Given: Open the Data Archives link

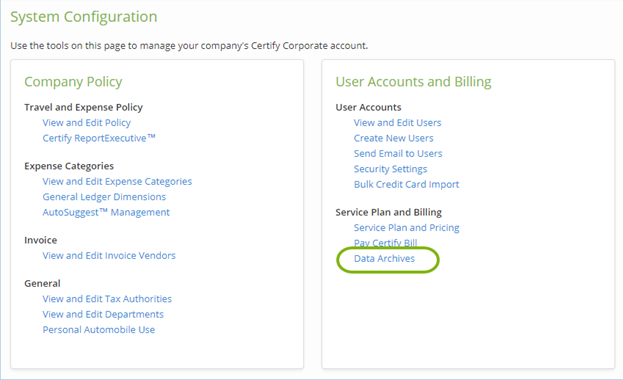Looking at the screenshot, I should pos(384,259).
